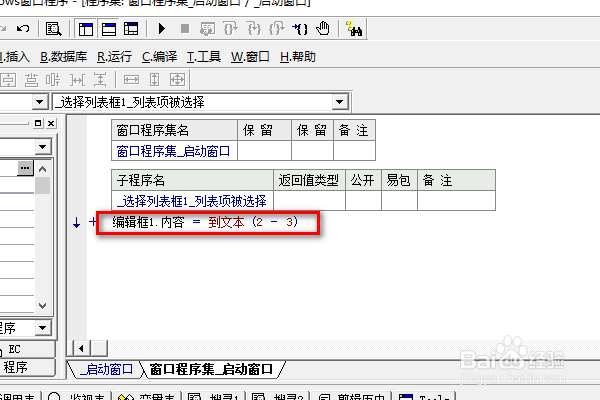Click the align-bottom layout icon
The image size is (600, 400).
pos(31,80)
